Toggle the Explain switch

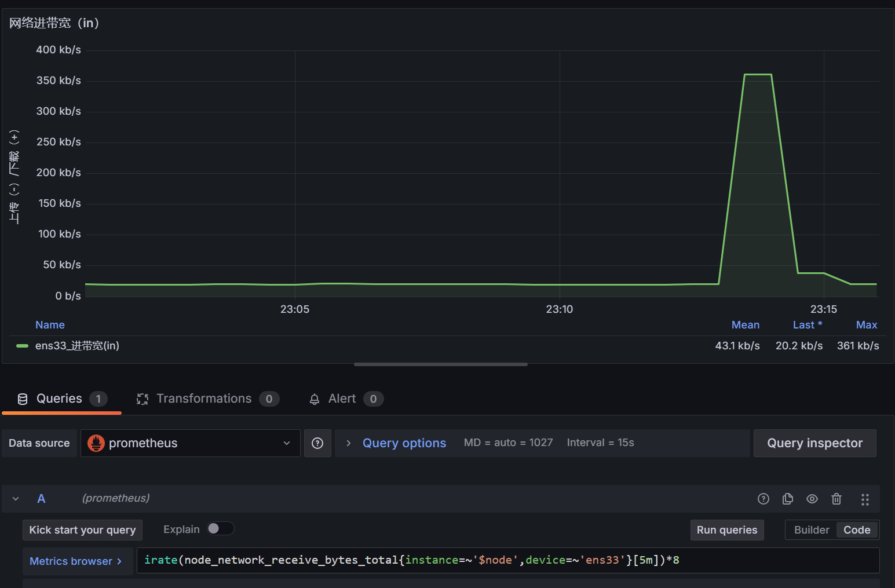click(220, 528)
